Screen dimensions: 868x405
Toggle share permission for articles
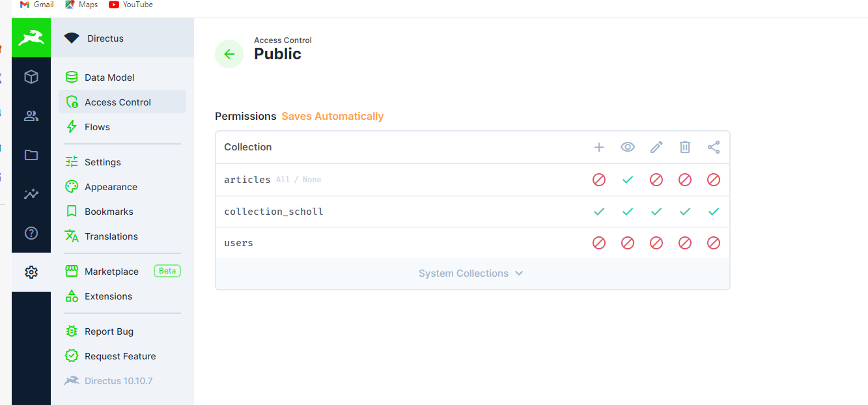click(714, 180)
